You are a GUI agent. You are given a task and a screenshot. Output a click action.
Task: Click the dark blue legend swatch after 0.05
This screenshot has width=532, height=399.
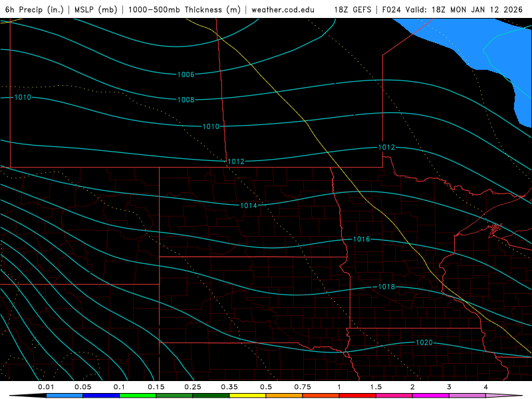tap(101, 396)
